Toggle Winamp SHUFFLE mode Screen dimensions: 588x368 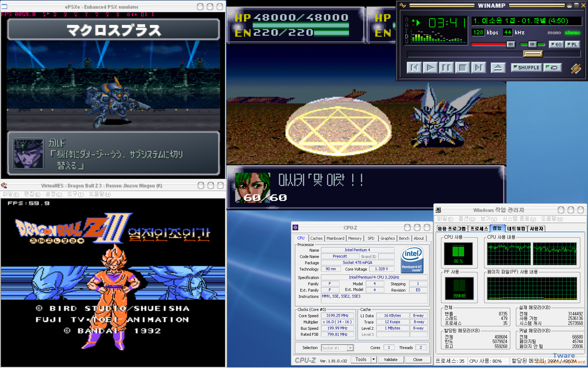(526, 68)
